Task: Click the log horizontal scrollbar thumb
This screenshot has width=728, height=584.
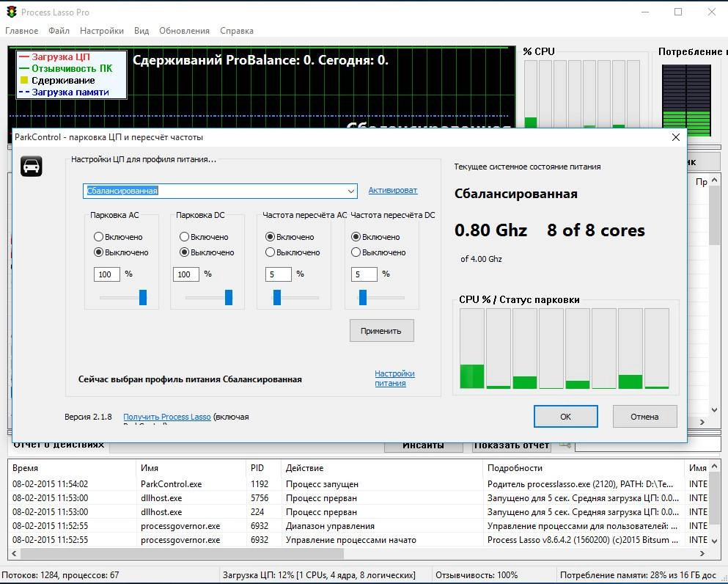Action: click(182, 553)
